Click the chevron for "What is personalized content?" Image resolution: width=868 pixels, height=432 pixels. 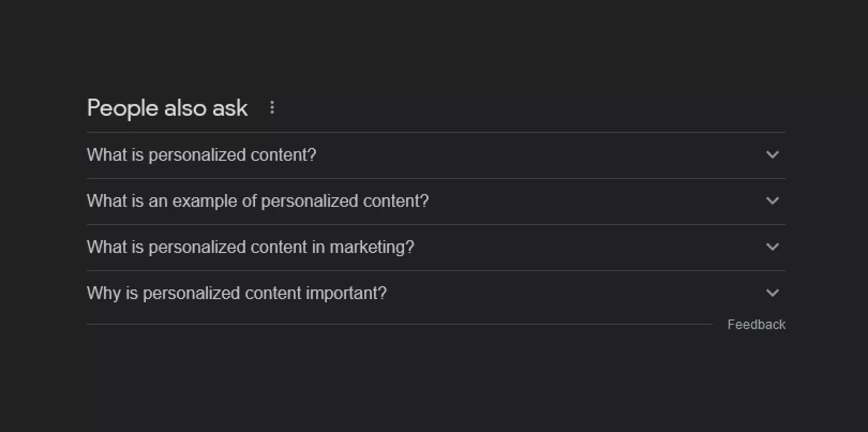coord(772,155)
